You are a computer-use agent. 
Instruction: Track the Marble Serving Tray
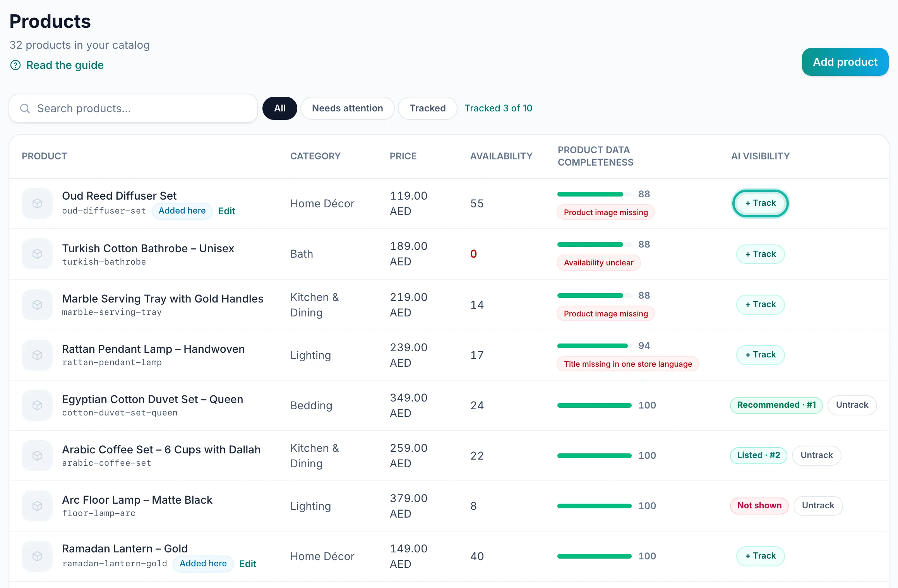(x=761, y=304)
